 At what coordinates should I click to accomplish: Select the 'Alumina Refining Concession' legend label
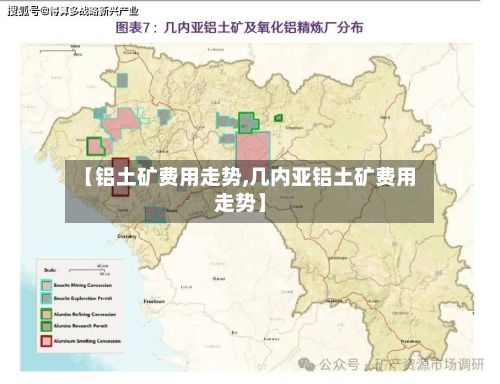85,314
